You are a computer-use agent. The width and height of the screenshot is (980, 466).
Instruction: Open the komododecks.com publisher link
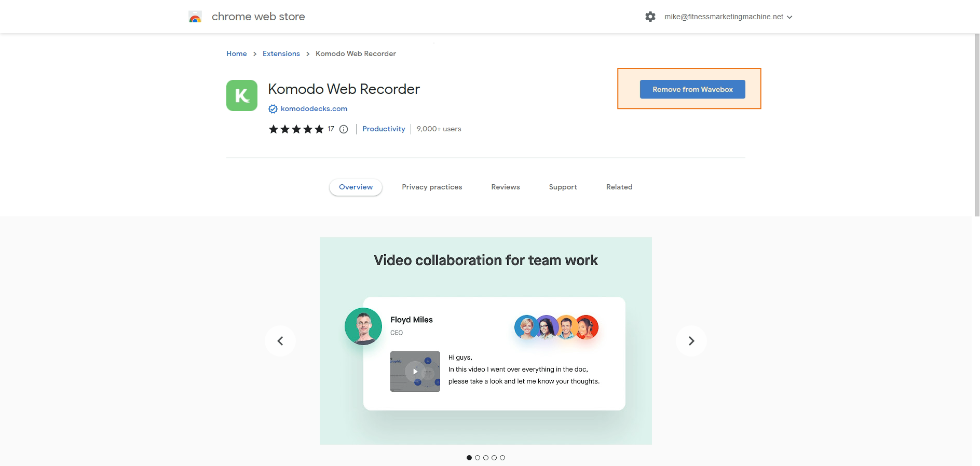coord(314,109)
